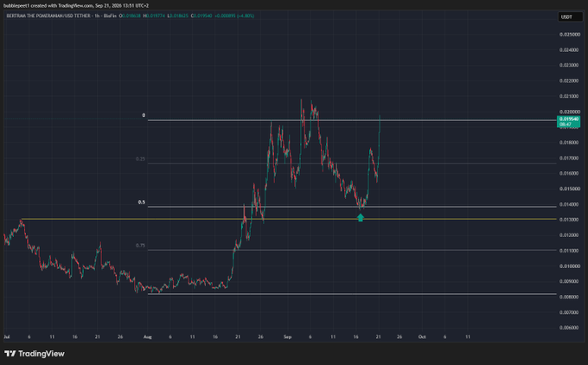Click price axis value 0.007000
The image size is (588, 365).
[569, 312]
